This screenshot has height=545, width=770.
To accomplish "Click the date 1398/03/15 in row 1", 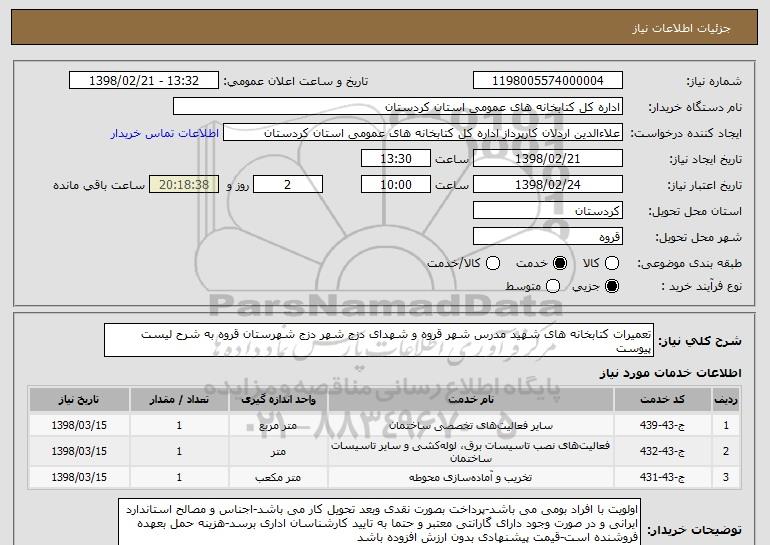I will click(x=79, y=425).
